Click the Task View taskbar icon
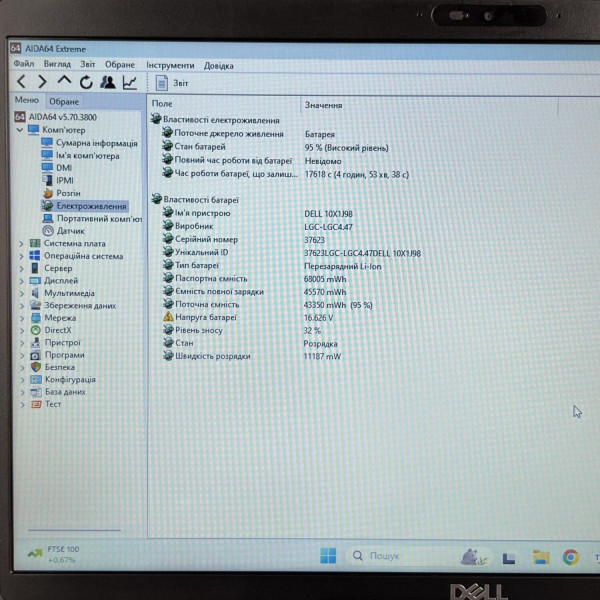The width and height of the screenshot is (600, 600). click(x=509, y=558)
